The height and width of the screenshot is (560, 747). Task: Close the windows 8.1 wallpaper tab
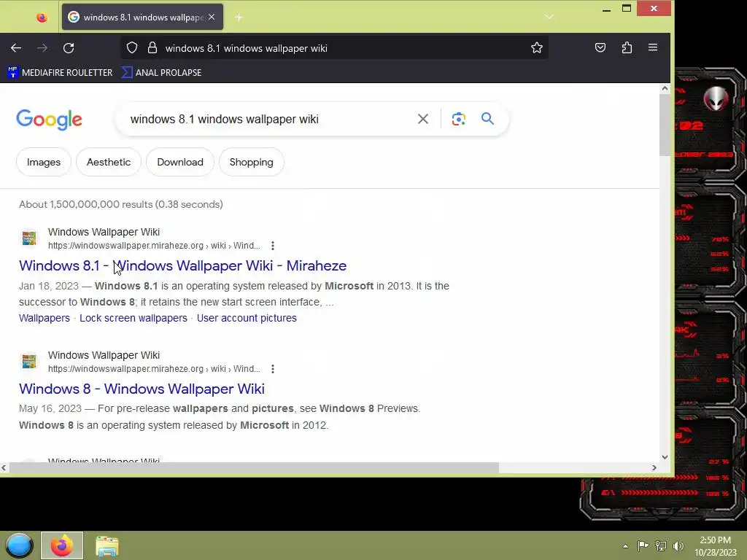pos(212,17)
